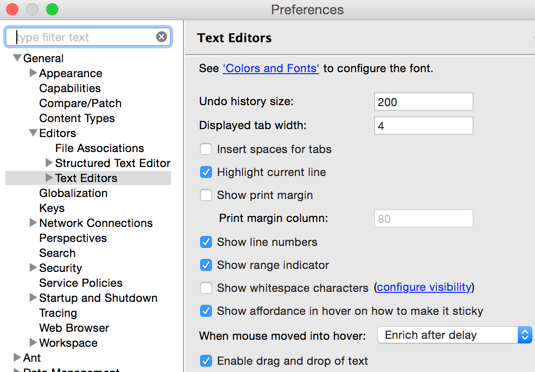Select Service Policies item

(81, 283)
